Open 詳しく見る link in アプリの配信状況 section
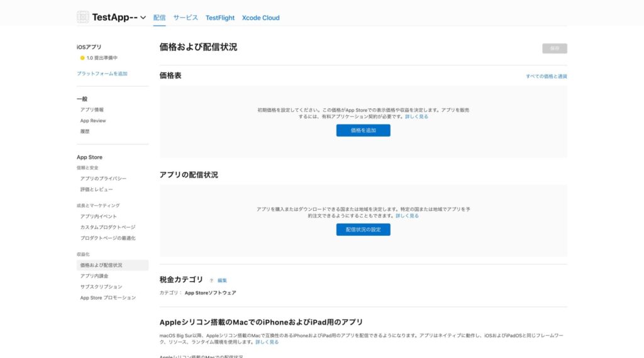The image size is (644, 358). 407,216
